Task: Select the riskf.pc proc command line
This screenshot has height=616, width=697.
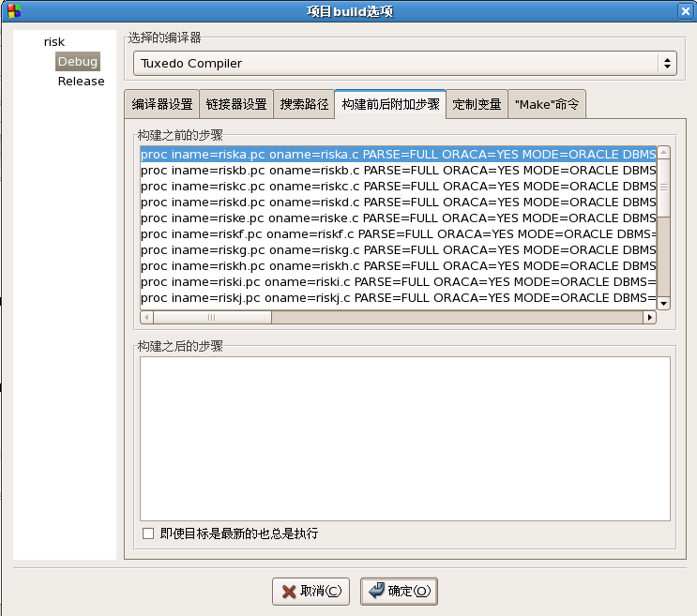Action: click(399, 234)
